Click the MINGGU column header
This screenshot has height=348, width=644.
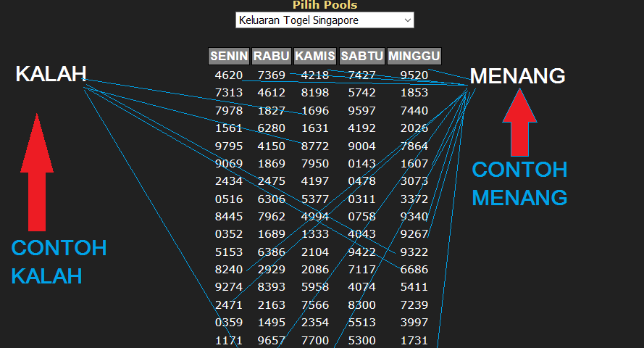coord(414,56)
